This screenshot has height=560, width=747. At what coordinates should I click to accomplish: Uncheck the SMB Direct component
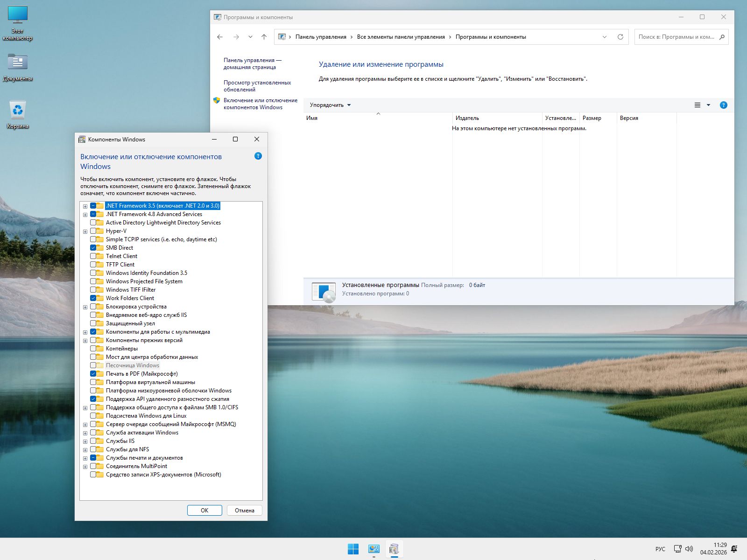[93, 248]
